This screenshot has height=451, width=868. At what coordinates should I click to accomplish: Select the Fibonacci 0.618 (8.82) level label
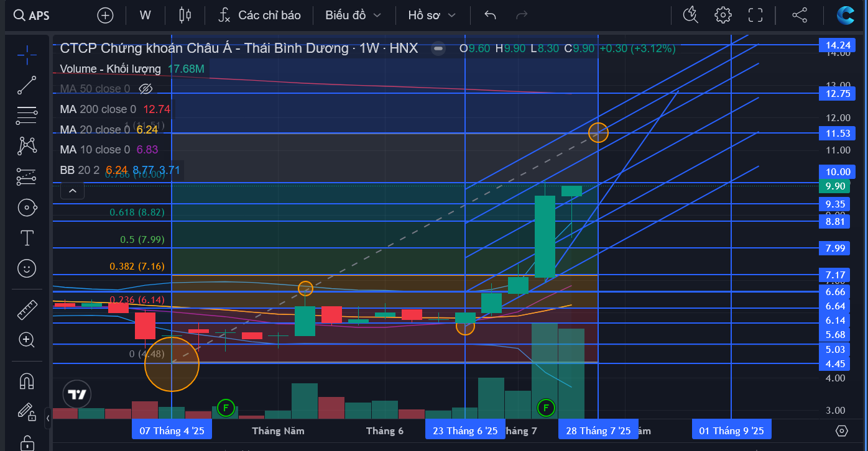click(x=137, y=212)
